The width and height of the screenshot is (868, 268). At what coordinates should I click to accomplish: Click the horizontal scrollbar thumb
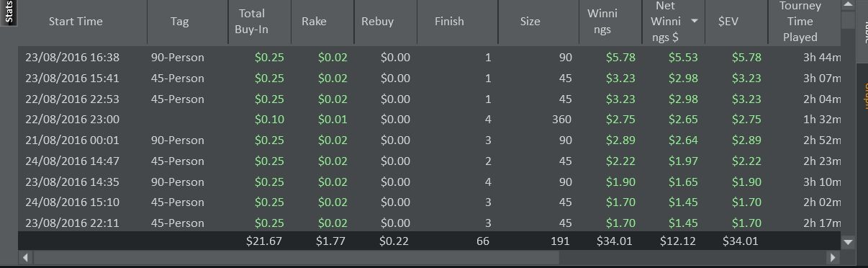pos(296,257)
